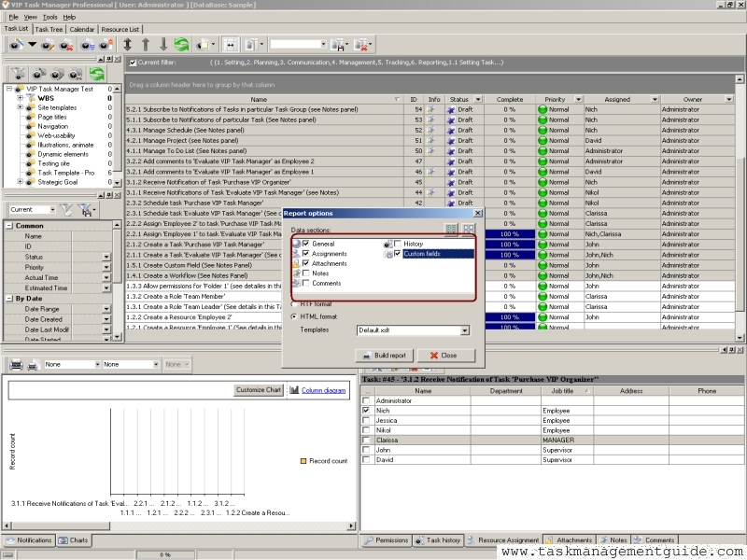This screenshot has width=747, height=560.
Task: Open the Status column header dropdown
Action: pos(478,100)
